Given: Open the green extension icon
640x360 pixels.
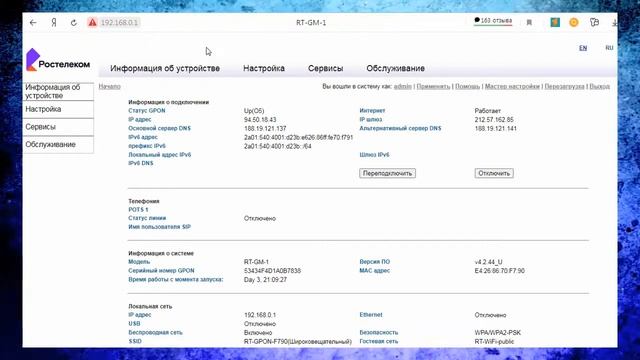Looking at the screenshot, I should coord(555,22).
